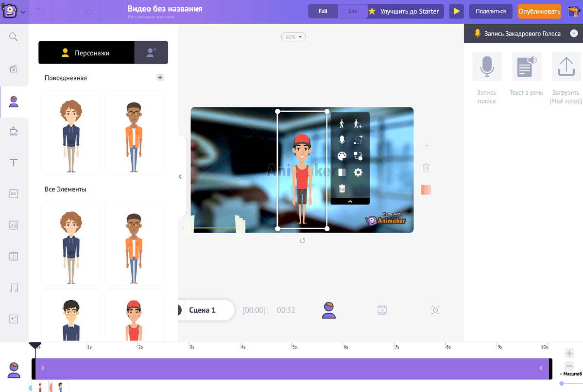Click the Сцена 1 label
This screenshot has height=392, width=583.
tap(202, 310)
